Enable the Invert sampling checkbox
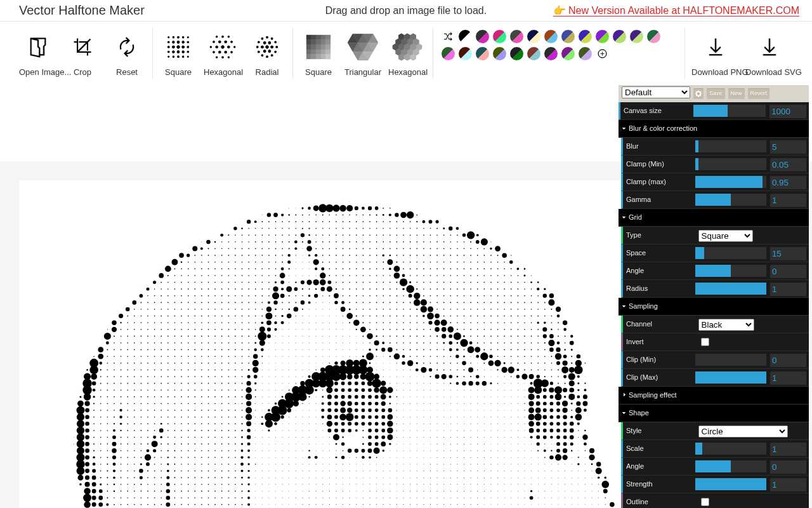Viewport: 812px width, 508px height. click(x=705, y=342)
